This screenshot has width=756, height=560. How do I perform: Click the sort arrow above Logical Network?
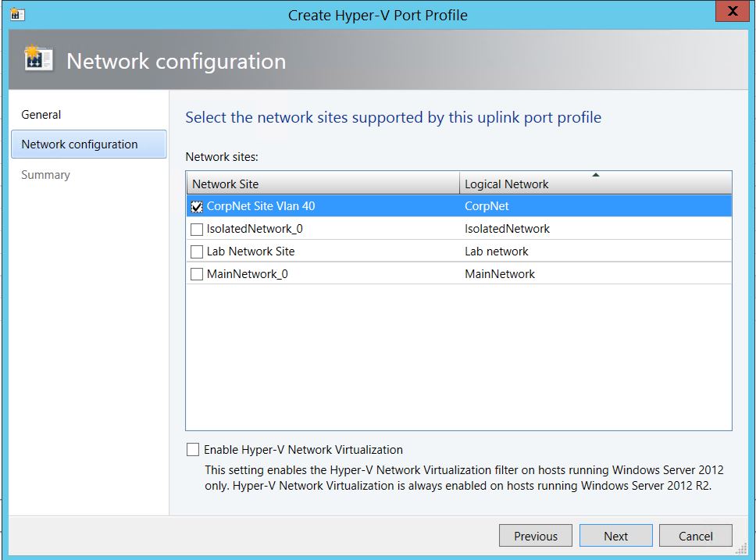596,175
